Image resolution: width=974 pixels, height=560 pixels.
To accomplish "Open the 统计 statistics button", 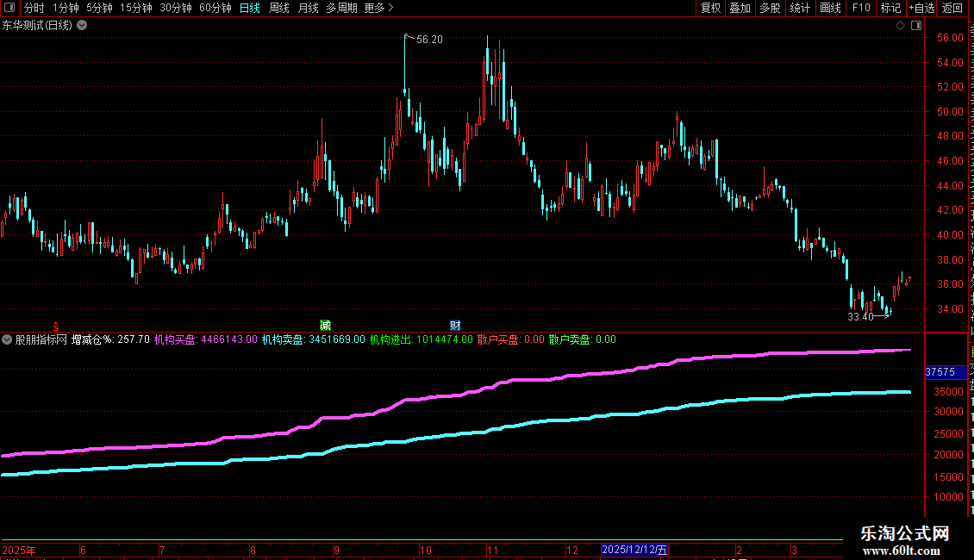I will click(800, 8).
